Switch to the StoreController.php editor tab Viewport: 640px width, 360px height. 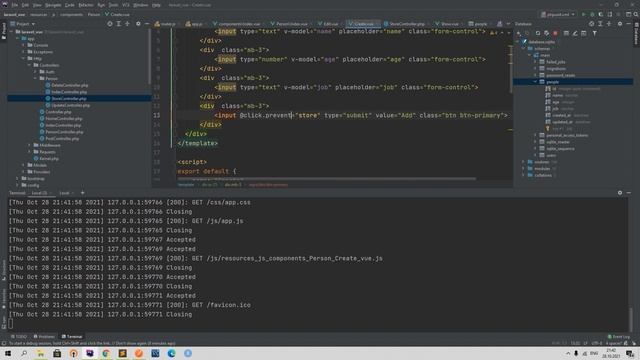pos(404,24)
